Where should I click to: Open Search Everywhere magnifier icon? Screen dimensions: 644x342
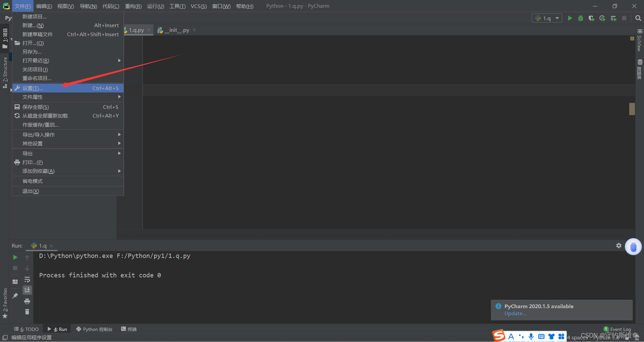638,18
